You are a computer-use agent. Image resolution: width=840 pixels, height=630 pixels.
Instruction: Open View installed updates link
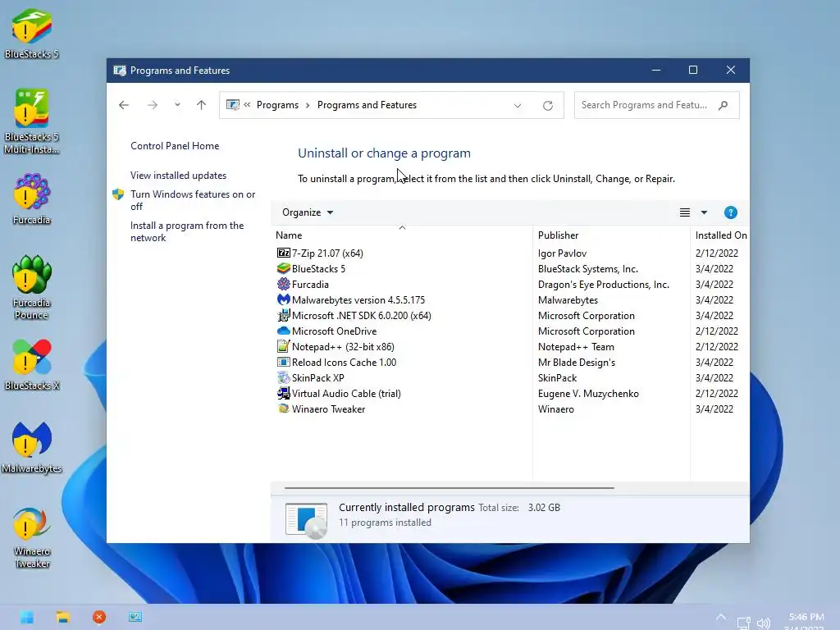click(178, 176)
